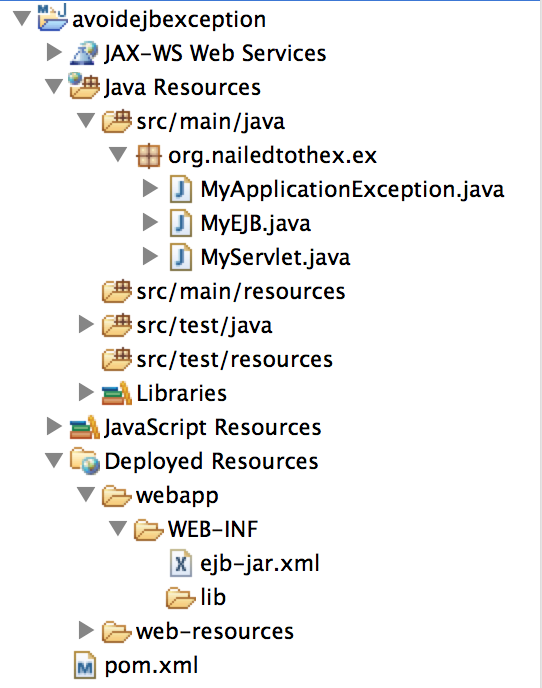Expand the web-resources folder
Image resolution: width=542 pixels, height=688 pixels.
click(x=86, y=631)
